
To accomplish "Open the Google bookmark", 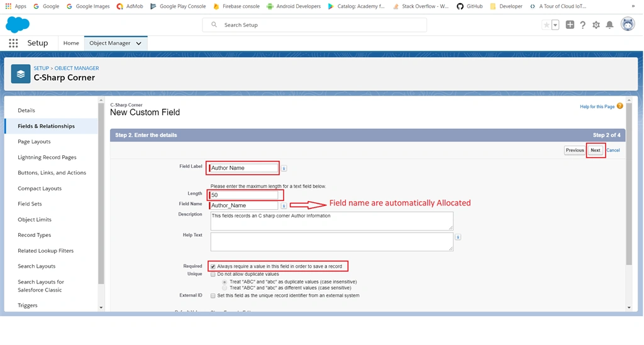I will click(46, 6).
